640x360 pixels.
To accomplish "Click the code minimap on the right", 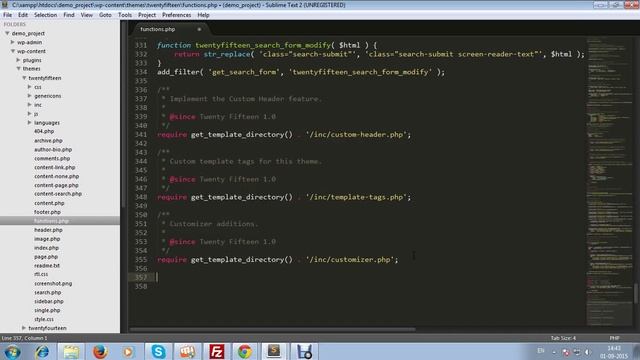I will coord(609,182).
